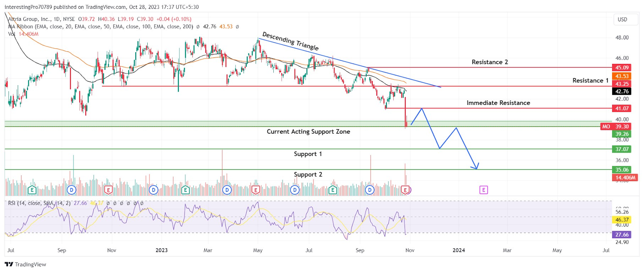The height and width of the screenshot is (272, 644).
Task: Click the 56.26 RSI axis label
Action: tap(622, 212)
